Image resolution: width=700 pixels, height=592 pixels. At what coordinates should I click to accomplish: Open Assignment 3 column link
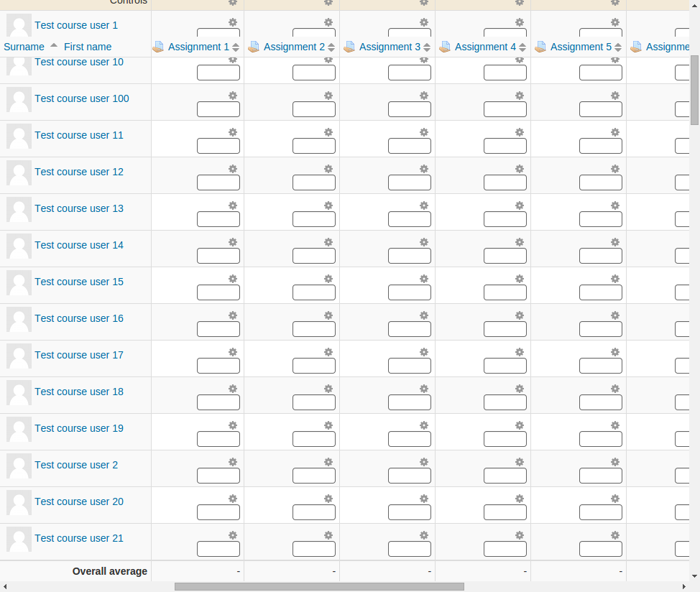tap(390, 47)
